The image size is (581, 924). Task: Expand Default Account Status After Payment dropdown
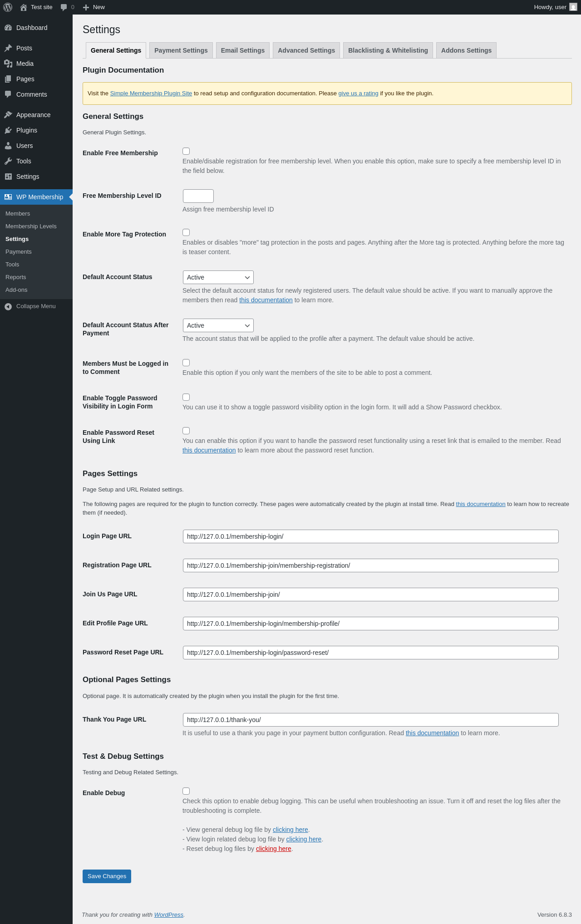218,325
